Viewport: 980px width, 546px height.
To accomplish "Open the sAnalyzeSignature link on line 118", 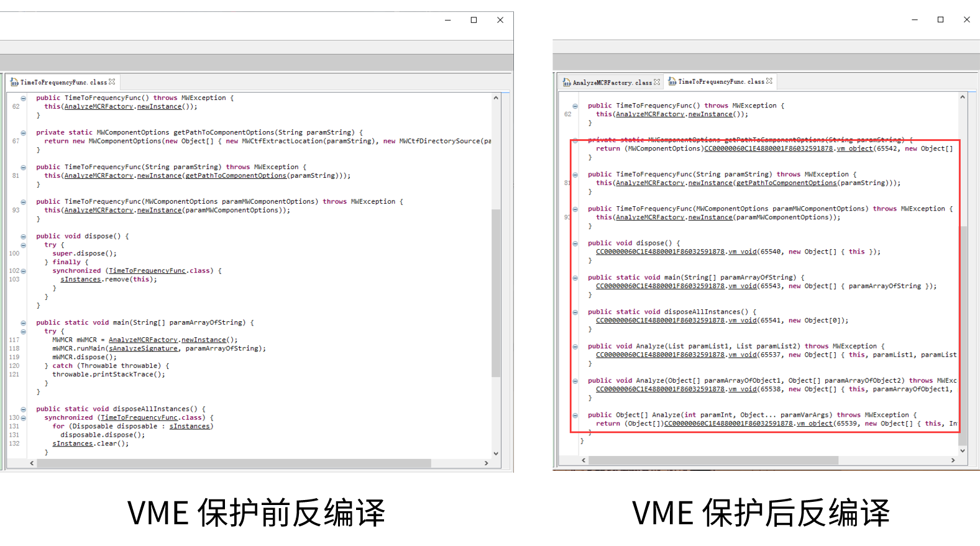I will click(143, 348).
